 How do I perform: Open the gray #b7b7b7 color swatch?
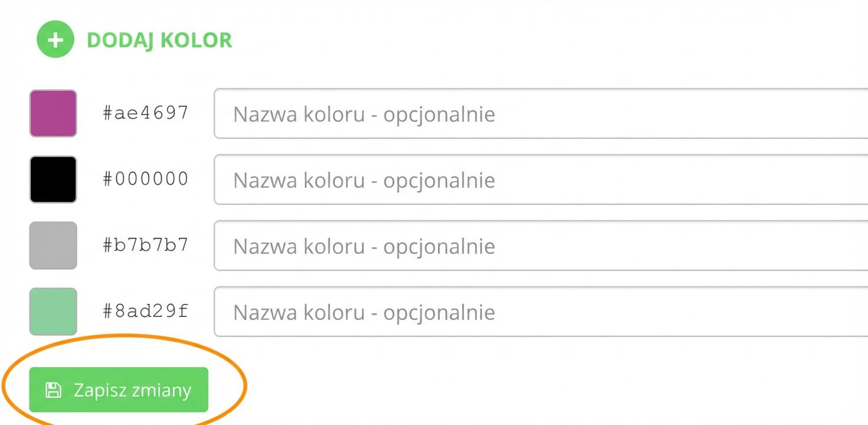coord(53,246)
